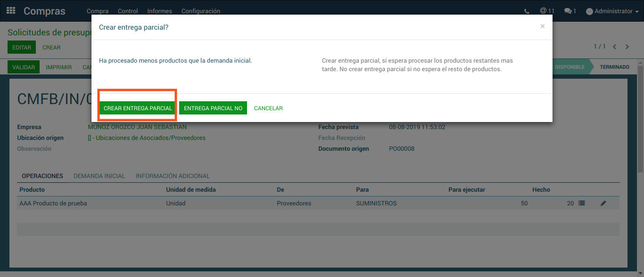Switch to the Información Adicional tab
Image resolution: width=644 pixels, height=277 pixels.
173,176
